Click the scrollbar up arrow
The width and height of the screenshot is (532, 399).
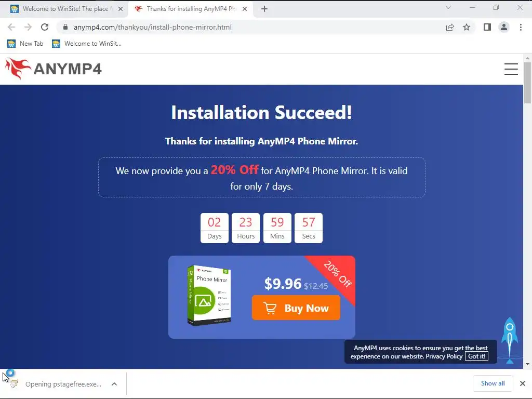click(x=527, y=58)
